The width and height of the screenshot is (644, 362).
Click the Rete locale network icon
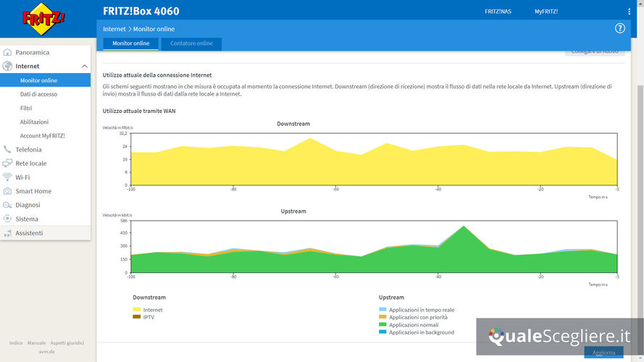coord(8,164)
